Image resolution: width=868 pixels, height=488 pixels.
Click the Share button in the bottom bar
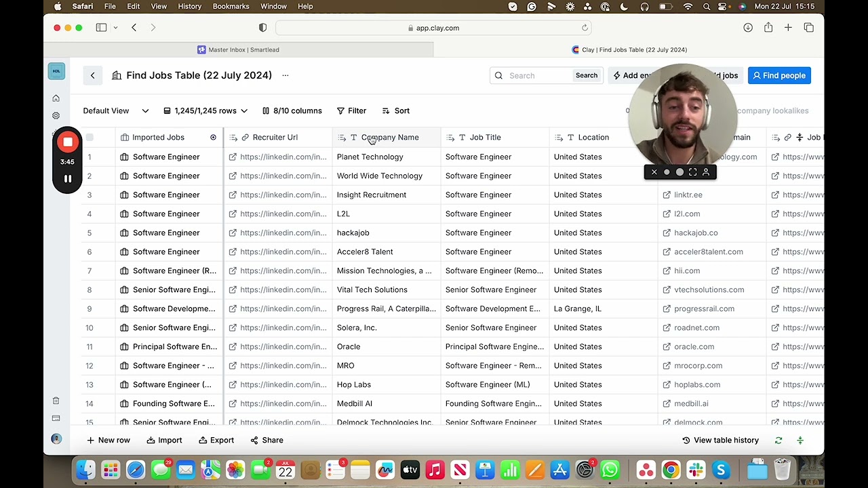(x=267, y=441)
